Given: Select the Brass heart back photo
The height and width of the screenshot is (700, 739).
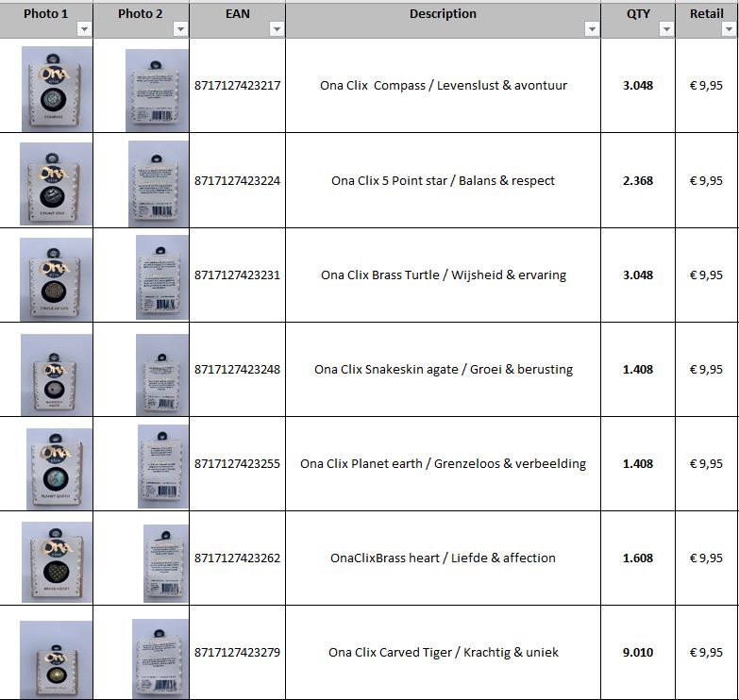Looking at the screenshot, I should tap(166, 563).
